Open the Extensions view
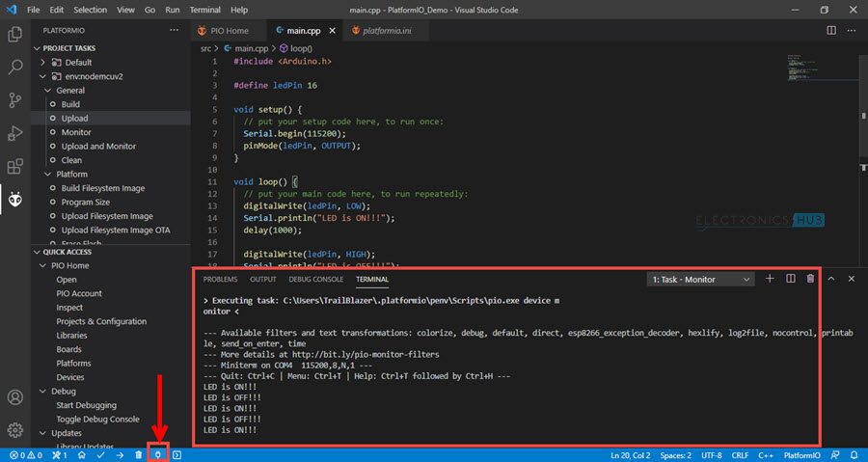Viewport: 868px width, 462px height. tap(14, 166)
